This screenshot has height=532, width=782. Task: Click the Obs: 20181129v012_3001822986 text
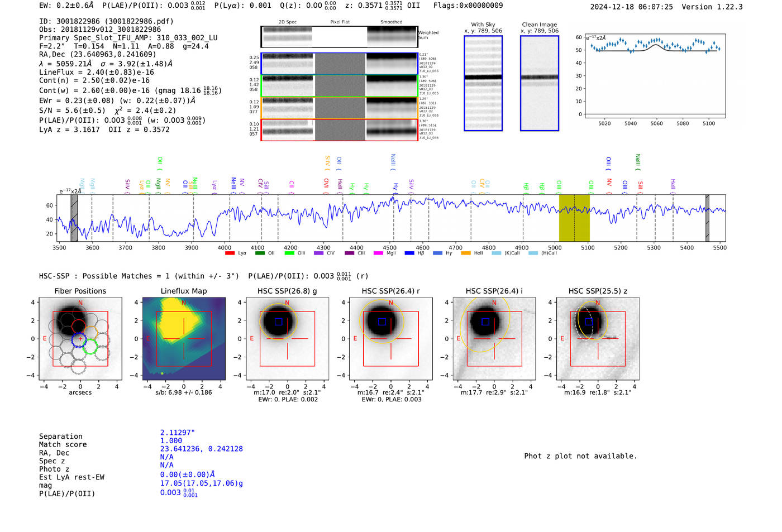(100, 29)
